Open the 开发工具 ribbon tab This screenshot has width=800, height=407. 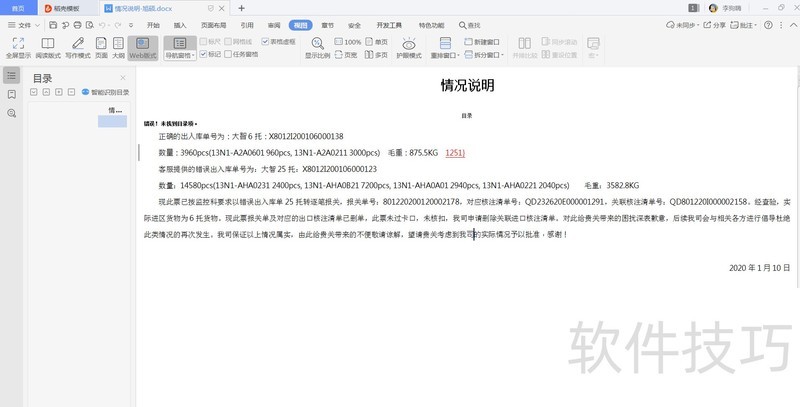(389, 25)
